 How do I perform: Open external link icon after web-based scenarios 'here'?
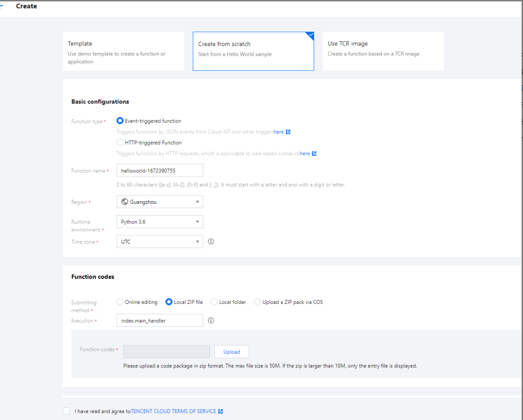pyautogui.click(x=314, y=154)
